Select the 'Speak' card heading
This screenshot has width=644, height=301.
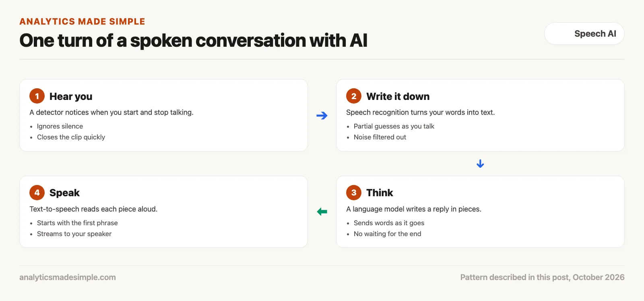coord(64,193)
